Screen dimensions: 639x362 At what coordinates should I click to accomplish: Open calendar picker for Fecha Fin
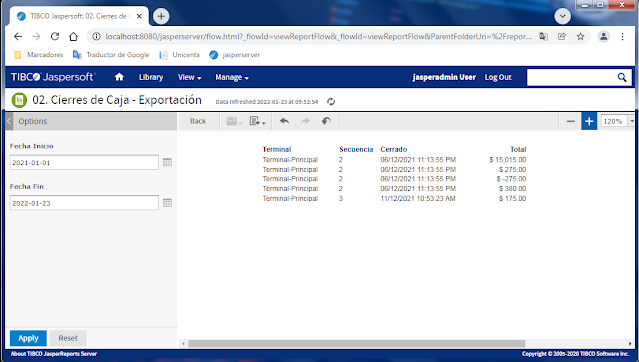[x=167, y=203]
